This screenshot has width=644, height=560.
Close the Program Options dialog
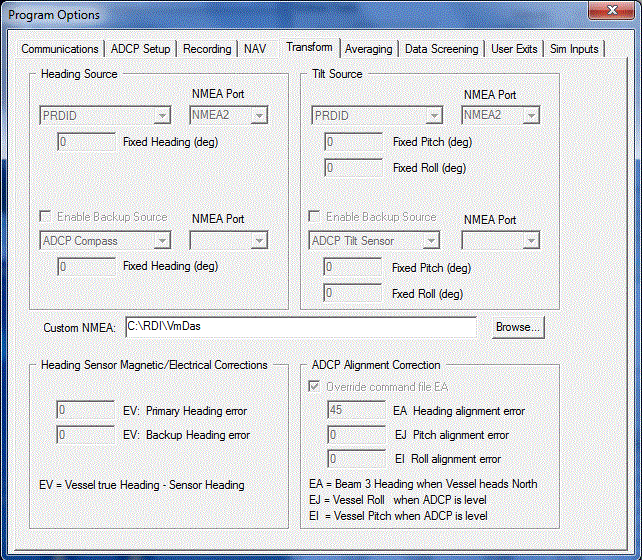(x=612, y=12)
